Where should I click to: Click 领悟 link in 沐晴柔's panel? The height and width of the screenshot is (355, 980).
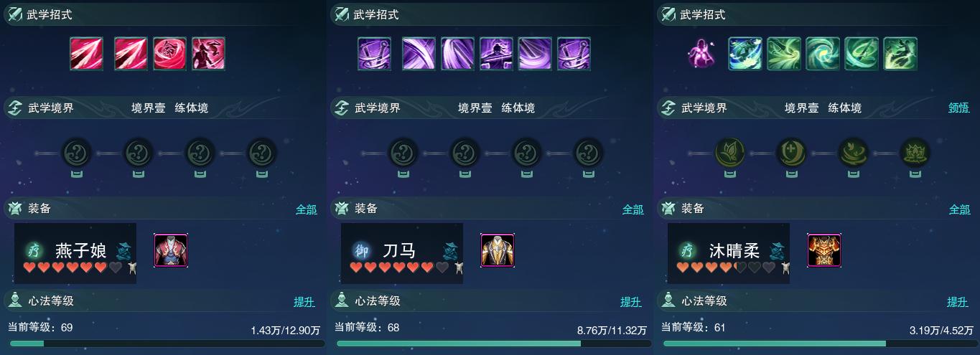click(x=959, y=108)
